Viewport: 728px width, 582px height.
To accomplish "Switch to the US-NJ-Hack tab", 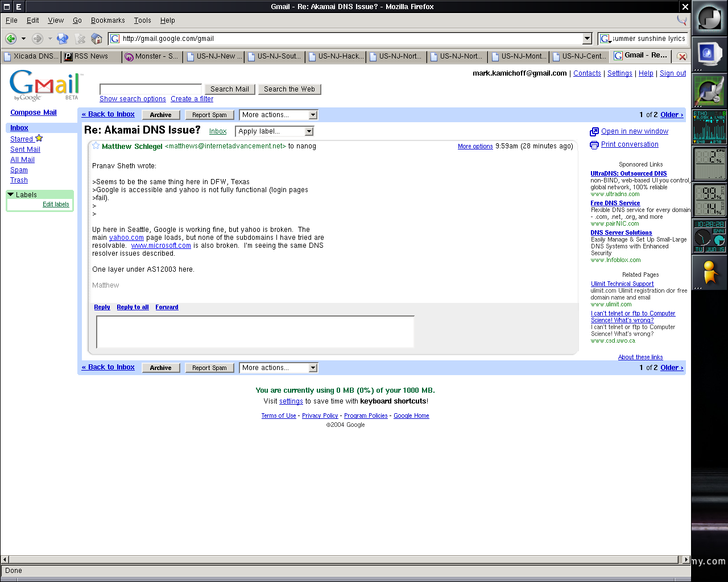I will click(336, 56).
